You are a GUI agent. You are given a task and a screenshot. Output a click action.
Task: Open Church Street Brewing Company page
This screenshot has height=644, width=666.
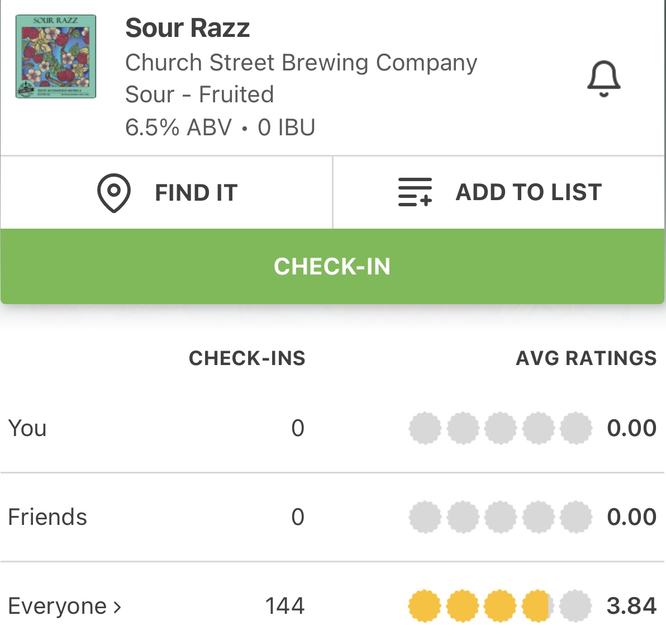[301, 63]
